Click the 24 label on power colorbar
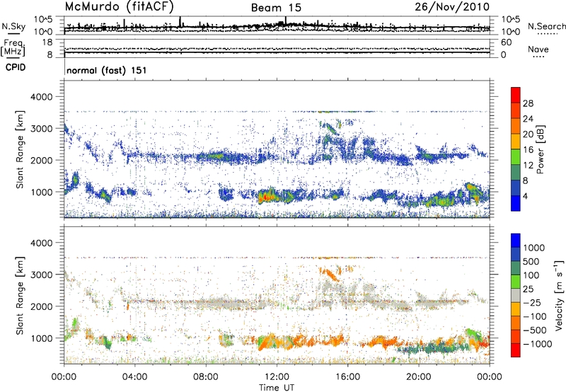Screen dimensions: 566x392 528,119
